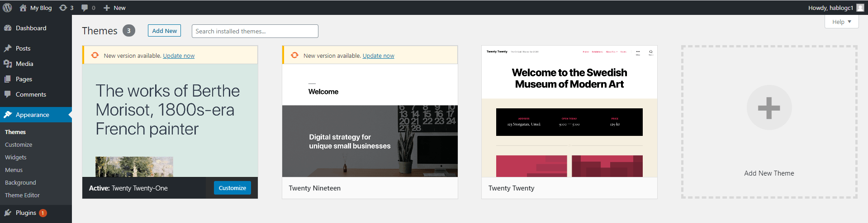Select the Twenty Twenty theme screenshot
Image resolution: width=868 pixels, height=223 pixels.
click(x=569, y=111)
